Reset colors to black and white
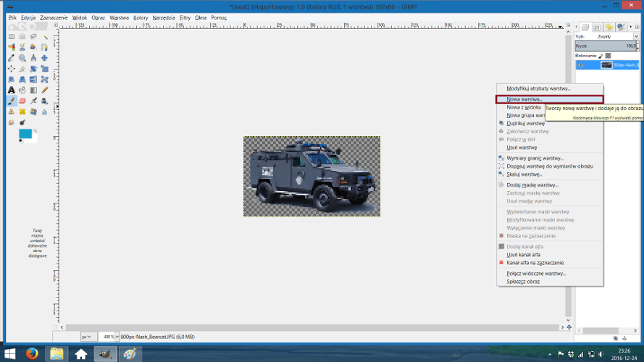Screen dimensions: 644x362 click(x=20, y=140)
